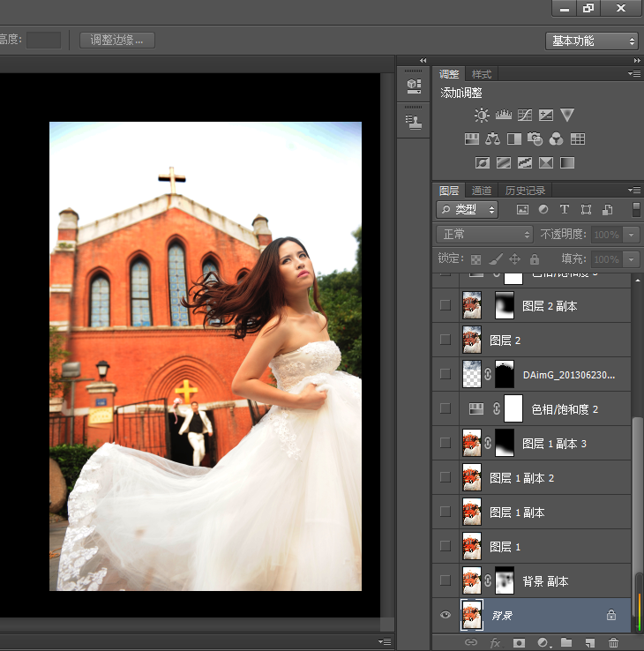The image size is (644, 651).
Task: Collapse the right panels to icons
Action: tap(637, 60)
